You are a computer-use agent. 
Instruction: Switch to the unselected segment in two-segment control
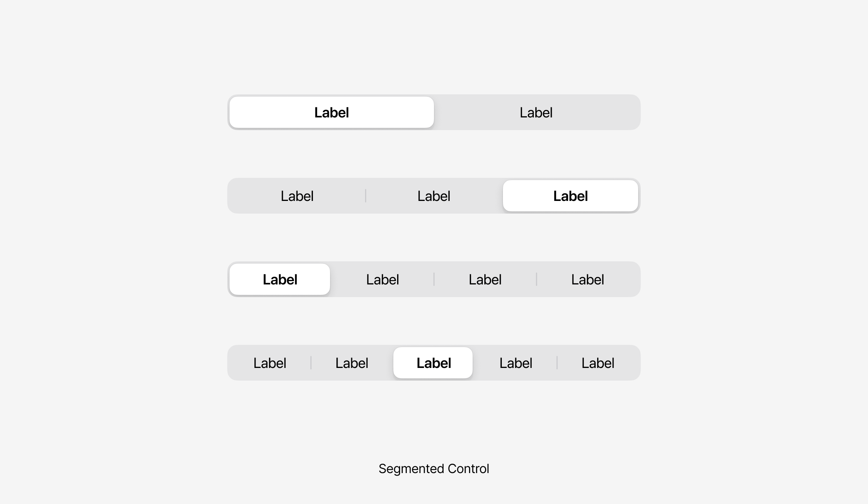point(536,113)
